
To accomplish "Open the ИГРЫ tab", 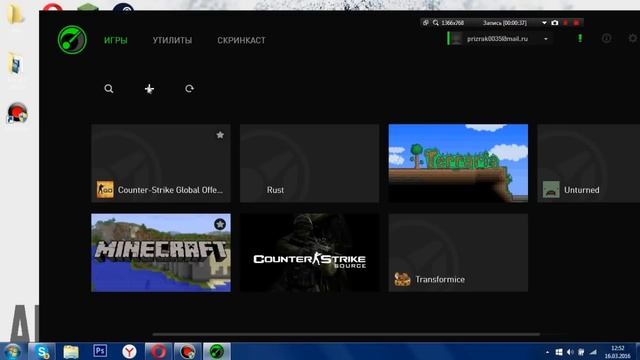I will pyautogui.click(x=116, y=40).
